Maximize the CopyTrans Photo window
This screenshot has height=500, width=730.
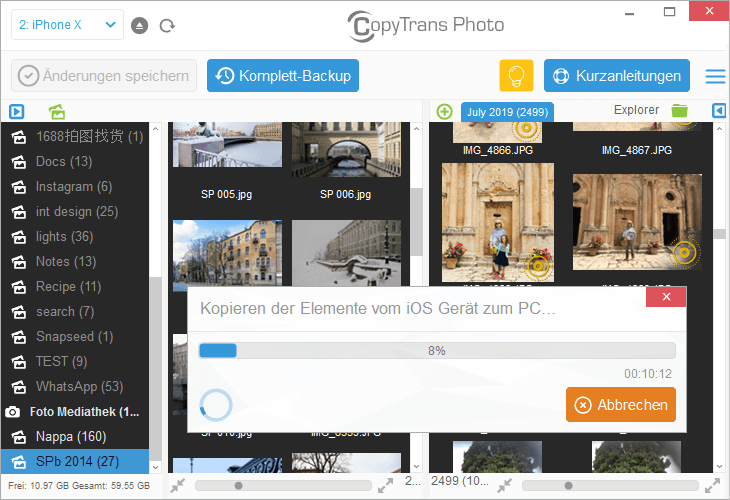(669, 12)
